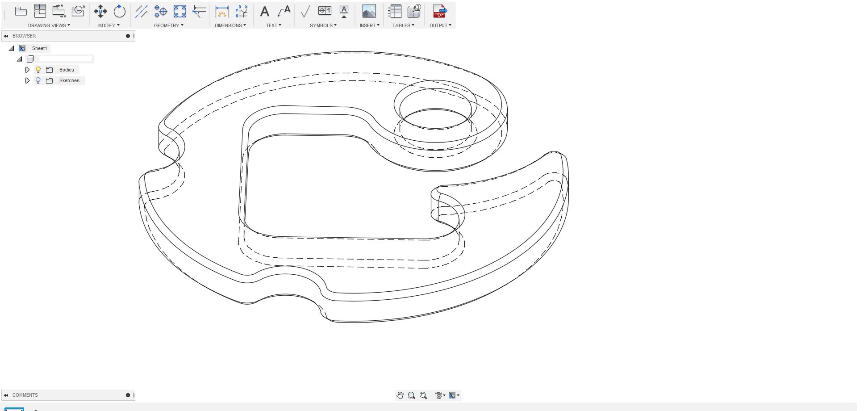Image resolution: width=868 pixels, height=411 pixels.
Task: Minimize the Browser panel with minus button
Action: tap(128, 36)
